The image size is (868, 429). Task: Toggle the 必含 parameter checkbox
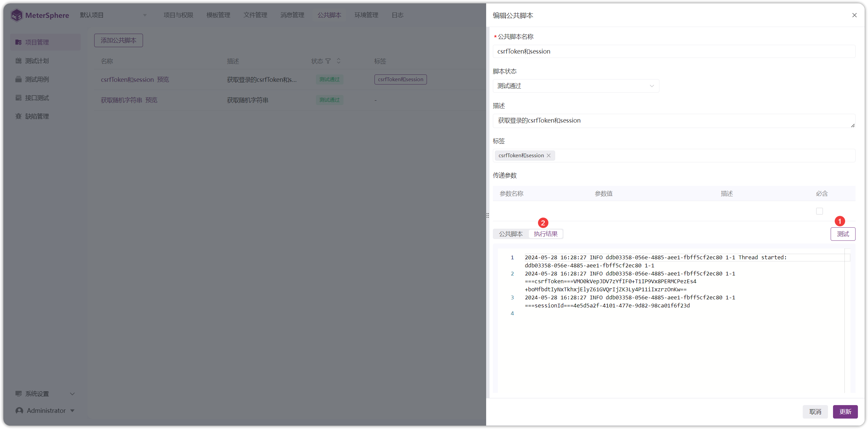[820, 211]
